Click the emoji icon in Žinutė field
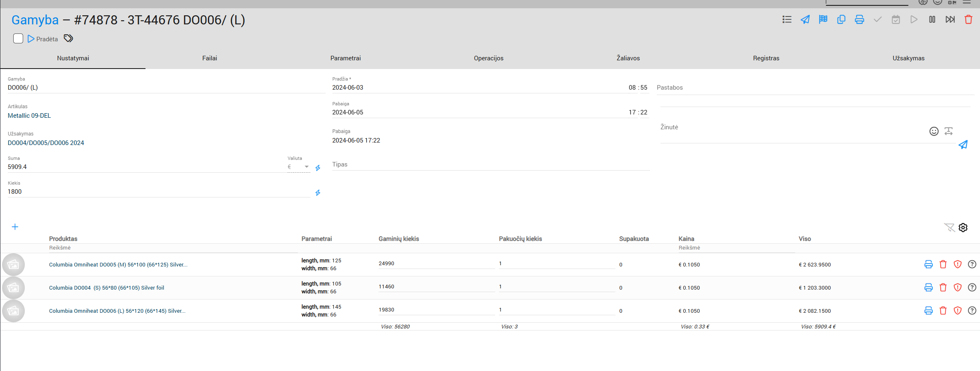 (934, 131)
